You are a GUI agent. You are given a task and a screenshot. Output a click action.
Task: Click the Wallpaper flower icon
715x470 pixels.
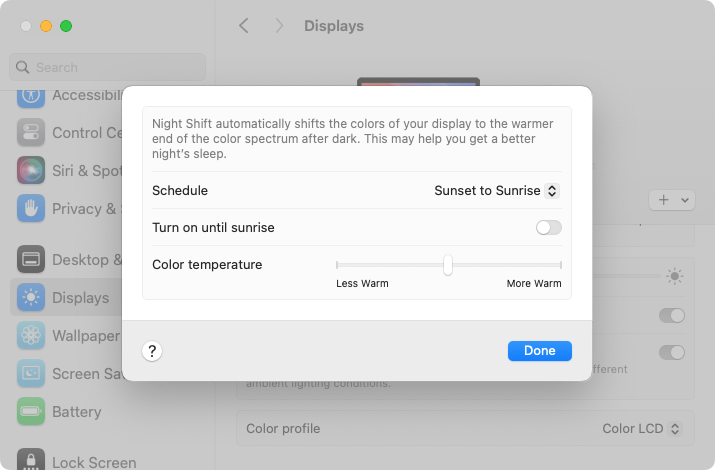31,335
